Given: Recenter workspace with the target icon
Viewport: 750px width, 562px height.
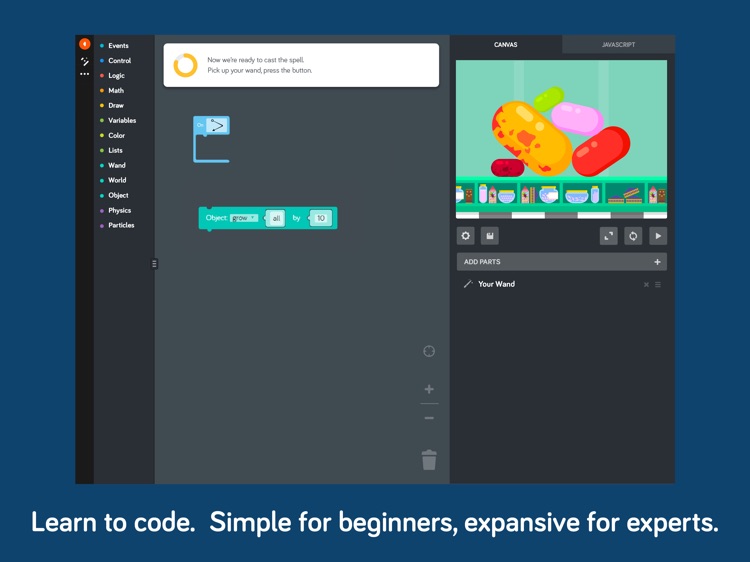Looking at the screenshot, I should coord(429,351).
